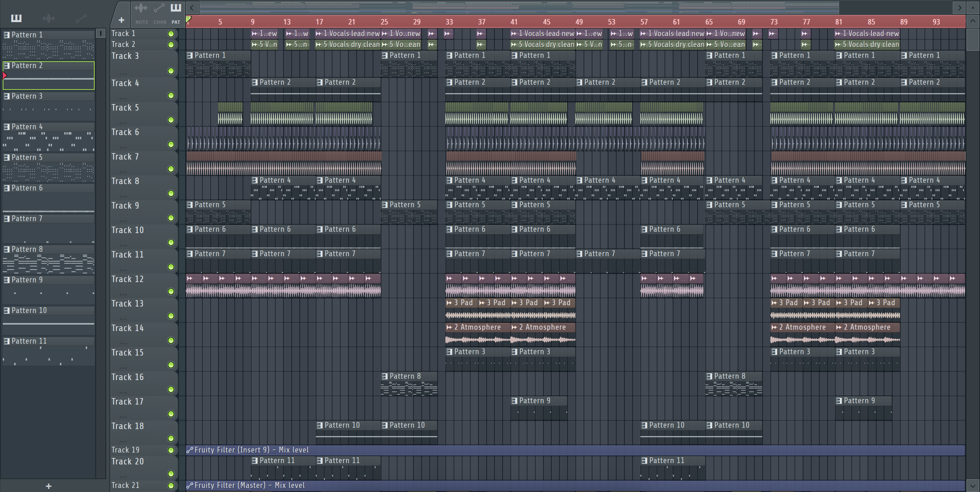The image size is (980, 492).
Task: Select the Track 18 header label
Action: [128, 426]
